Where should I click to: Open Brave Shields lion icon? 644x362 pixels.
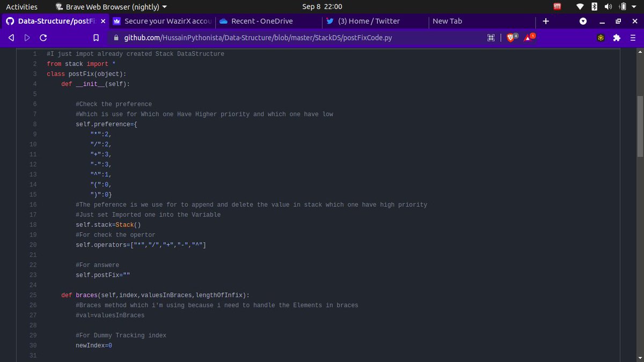click(x=510, y=38)
